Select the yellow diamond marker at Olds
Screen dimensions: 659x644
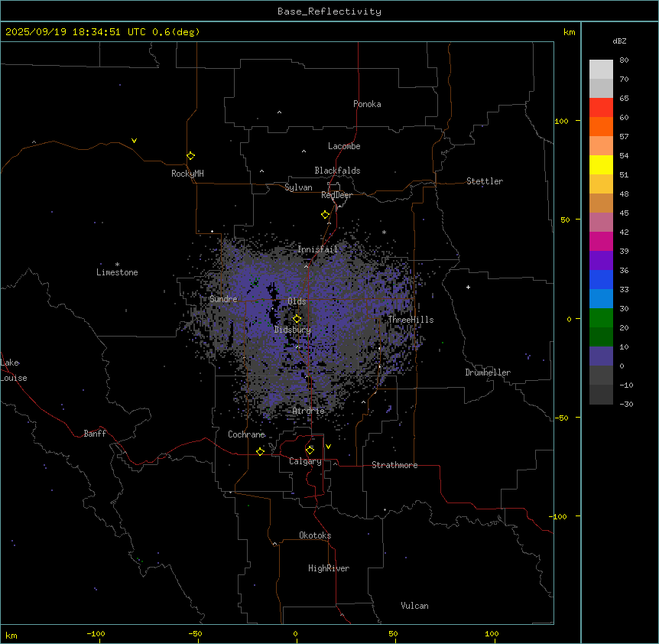point(297,318)
